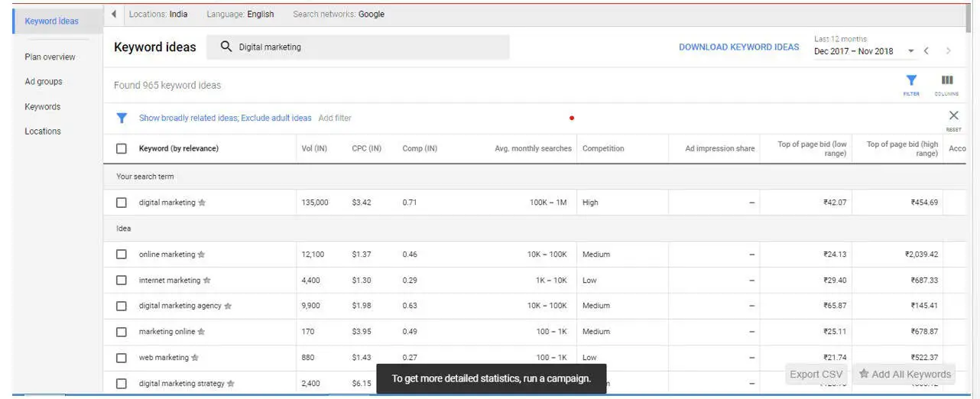Click the Digital marketing search field
Viewport: 980px width, 399px height.
pos(359,47)
